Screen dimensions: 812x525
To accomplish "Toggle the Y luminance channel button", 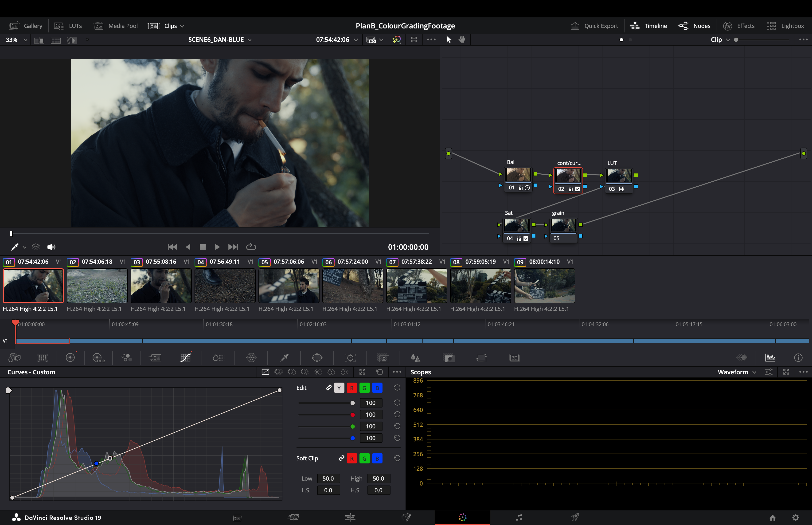I will [x=339, y=388].
